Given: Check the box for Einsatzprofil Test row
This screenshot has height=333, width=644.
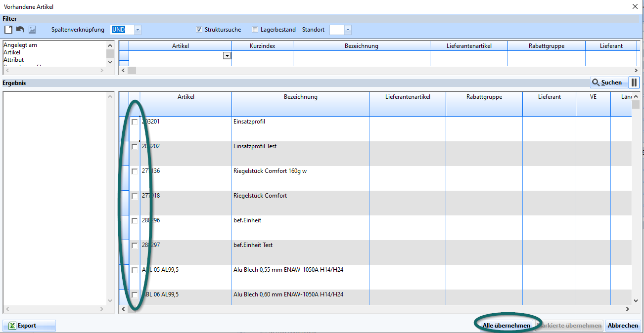Looking at the screenshot, I should [x=135, y=147].
